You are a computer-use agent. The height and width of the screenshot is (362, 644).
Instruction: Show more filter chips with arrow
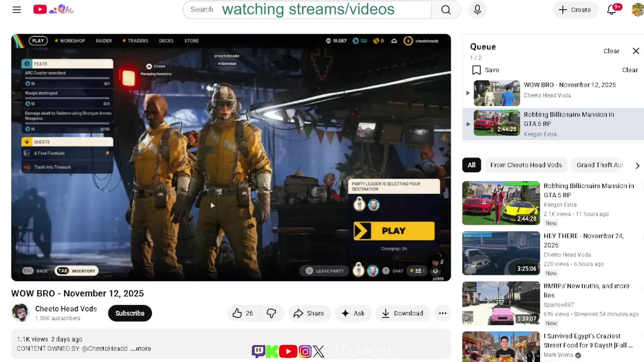point(637,165)
